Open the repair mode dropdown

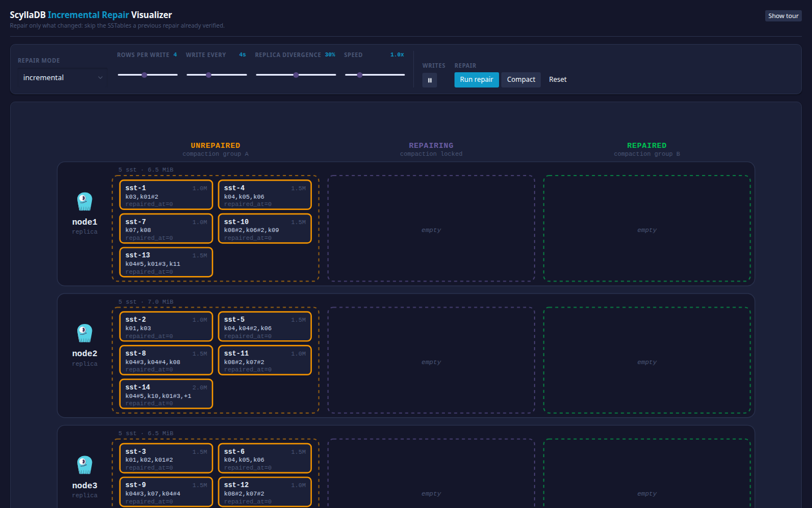click(62, 77)
